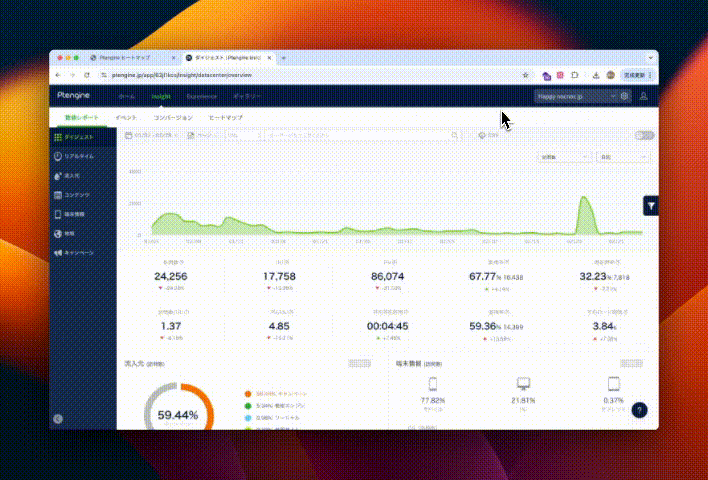Click the globe icon in the sidebar

point(58,234)
